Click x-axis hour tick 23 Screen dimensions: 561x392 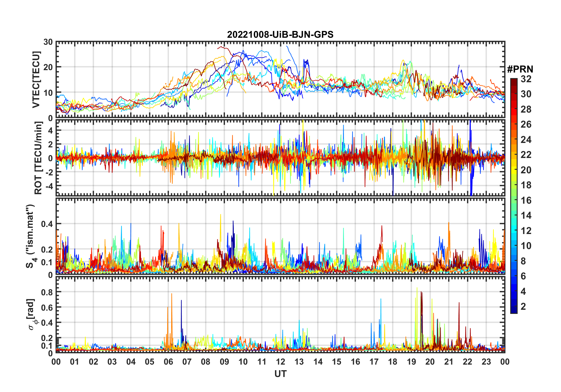point(486,362)
